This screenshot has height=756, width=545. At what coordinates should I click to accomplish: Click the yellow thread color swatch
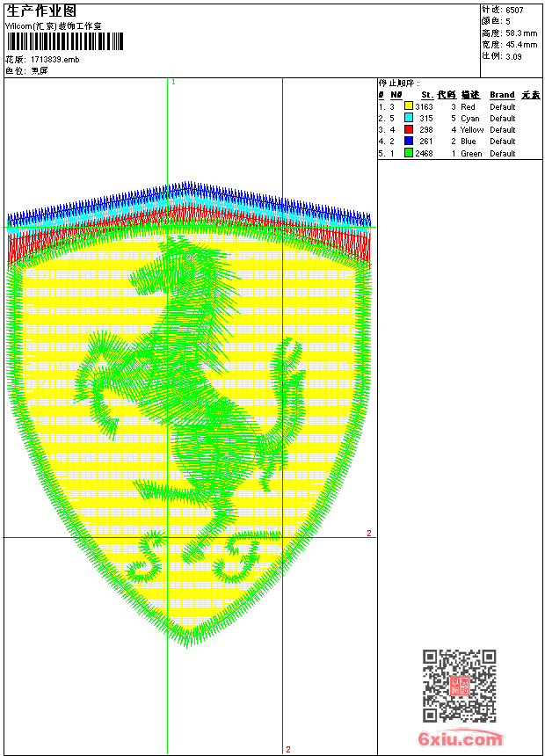(x=409, y=107)
